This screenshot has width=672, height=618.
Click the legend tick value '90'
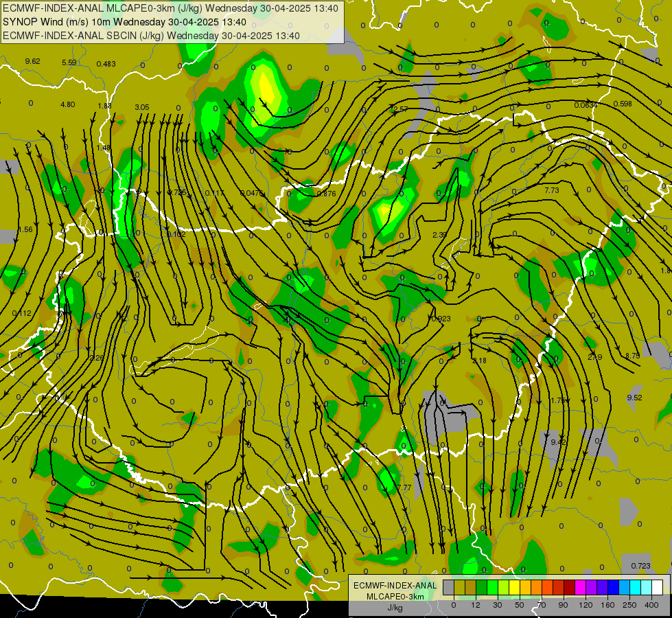(564, 605)
